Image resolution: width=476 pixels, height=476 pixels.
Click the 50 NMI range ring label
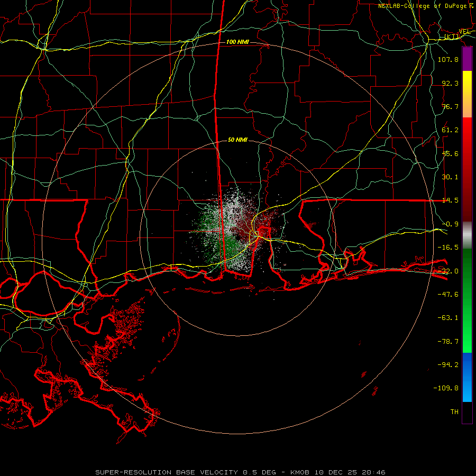(x=237, y=140)
